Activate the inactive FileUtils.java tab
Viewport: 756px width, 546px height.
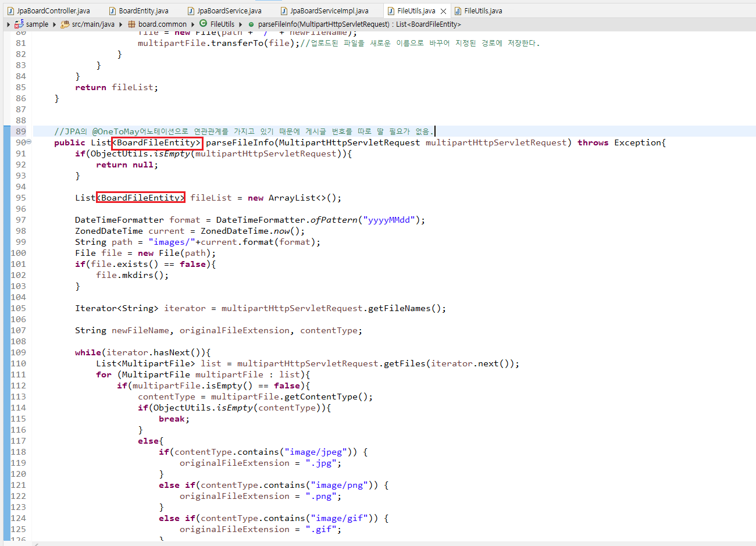pos(477,10)
